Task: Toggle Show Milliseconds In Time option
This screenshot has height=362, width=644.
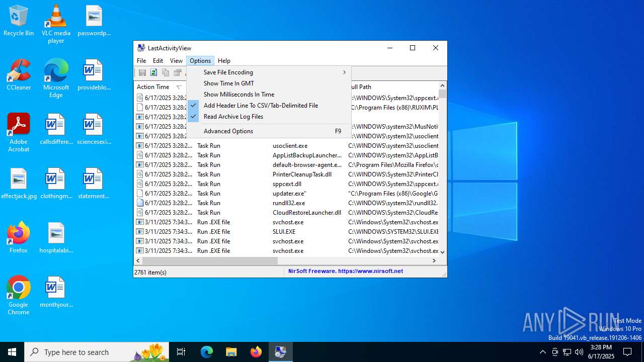Action: [x=269, y=95]
